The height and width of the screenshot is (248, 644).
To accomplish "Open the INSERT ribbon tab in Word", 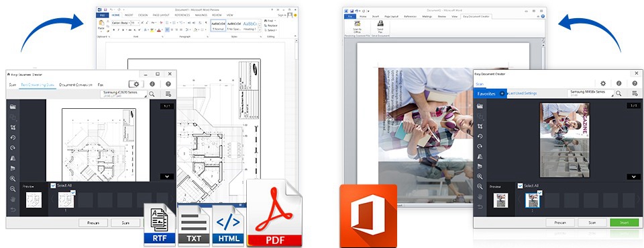I will [129, 15].
